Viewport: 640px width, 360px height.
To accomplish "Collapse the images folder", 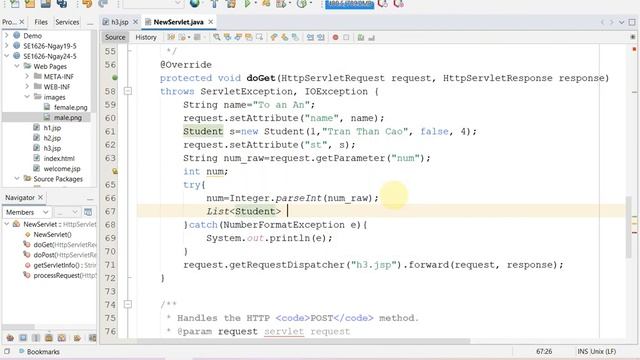I will tap(27, 97).
